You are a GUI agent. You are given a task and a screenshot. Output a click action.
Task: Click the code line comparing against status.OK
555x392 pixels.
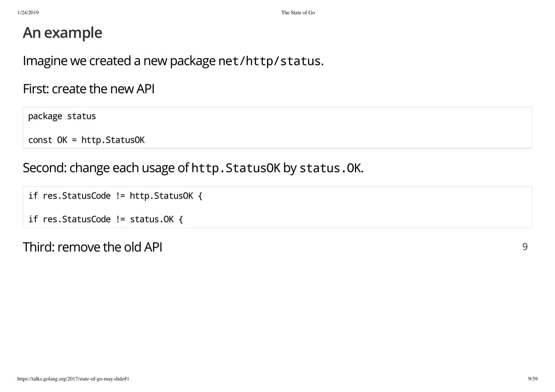click(106, 219)
